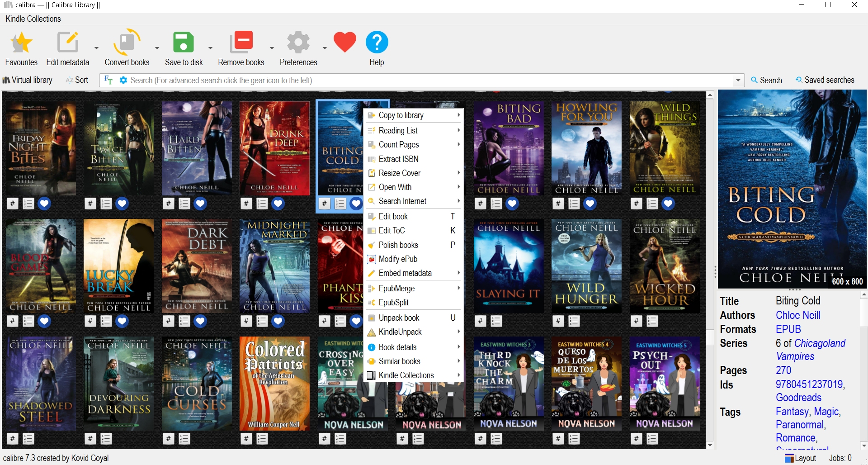Open the Favourites toolbar button
The image size is (868, 465).
tap(21, 49)
